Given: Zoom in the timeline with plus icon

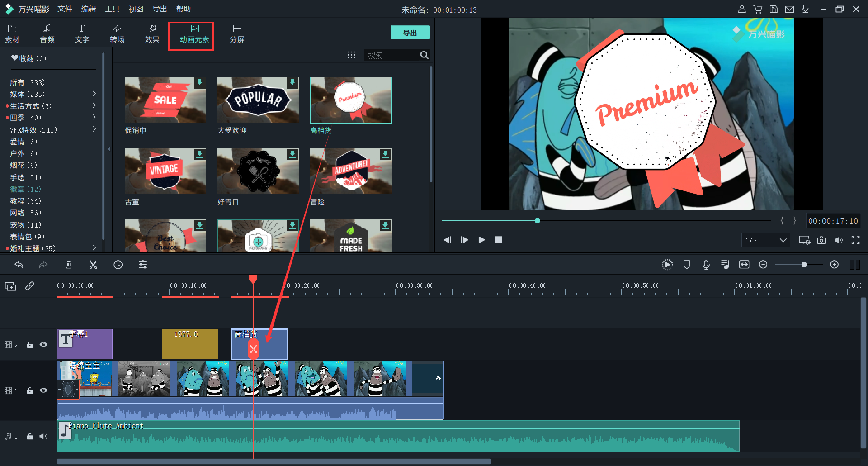Looking at the screenshot, I should tap(835, 265).
